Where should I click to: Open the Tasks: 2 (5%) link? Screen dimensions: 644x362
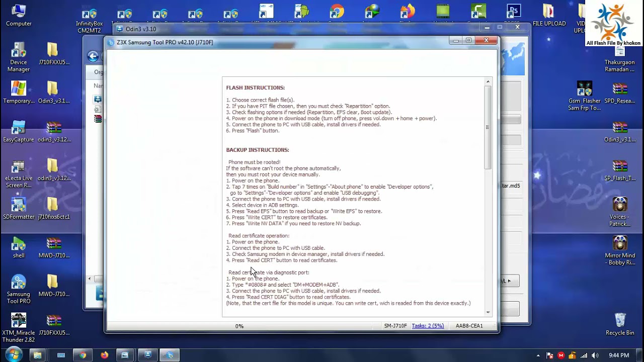point(428,326)
